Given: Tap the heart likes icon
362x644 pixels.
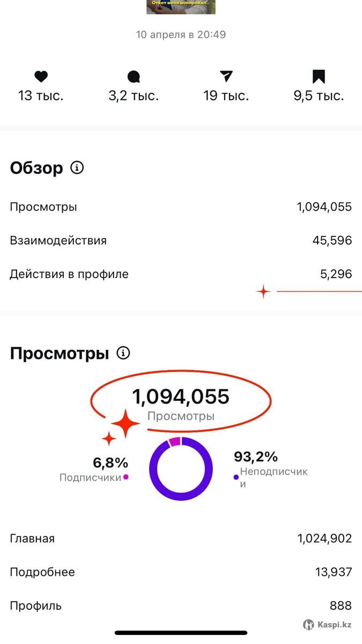Looking at the screenshot, I should pyautogui.click(x=41, y=77).
